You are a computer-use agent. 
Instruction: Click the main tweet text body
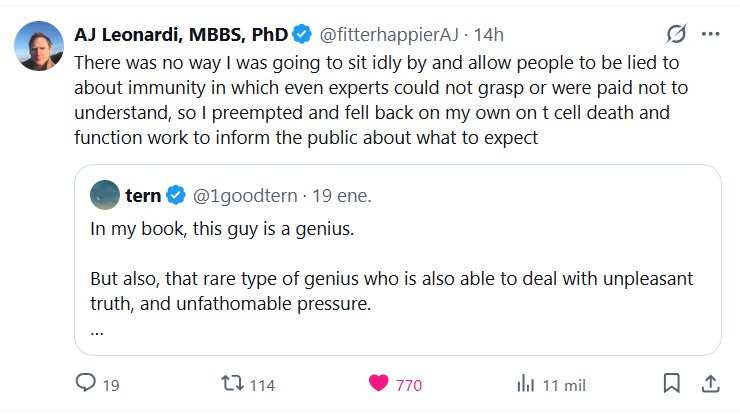(380, 100)
